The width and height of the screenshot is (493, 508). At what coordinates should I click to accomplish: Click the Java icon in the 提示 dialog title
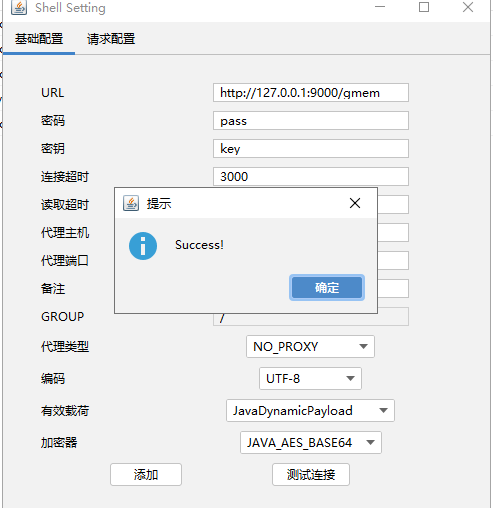tap(131, 203)
